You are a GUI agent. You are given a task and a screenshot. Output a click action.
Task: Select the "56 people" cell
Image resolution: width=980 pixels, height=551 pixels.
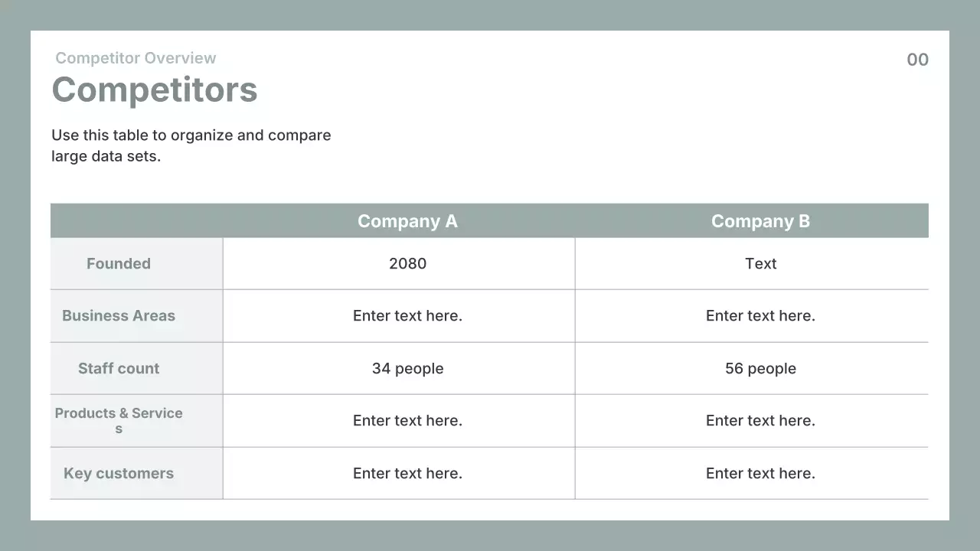pos(760,369)
